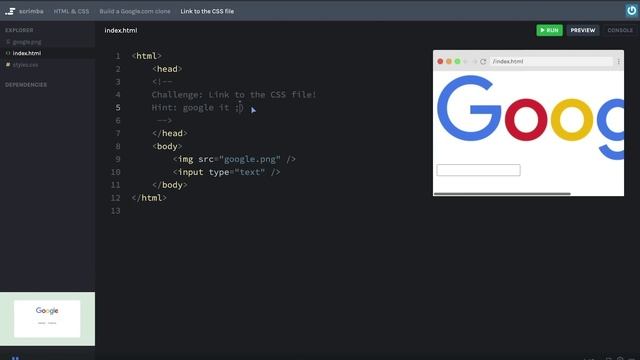Click the Scrimba logo icon
Screen dimensions: 640x360
pos(10,11)
